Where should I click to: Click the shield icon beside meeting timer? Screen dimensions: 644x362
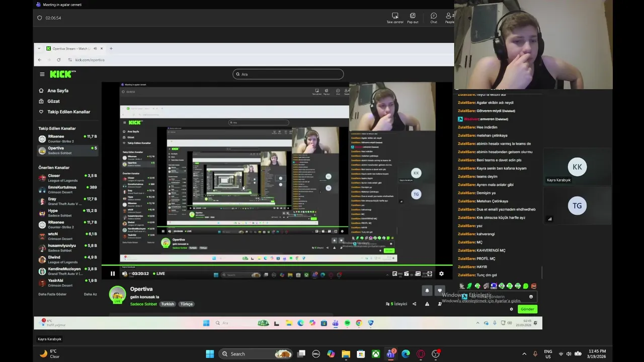tap(40, 18)
